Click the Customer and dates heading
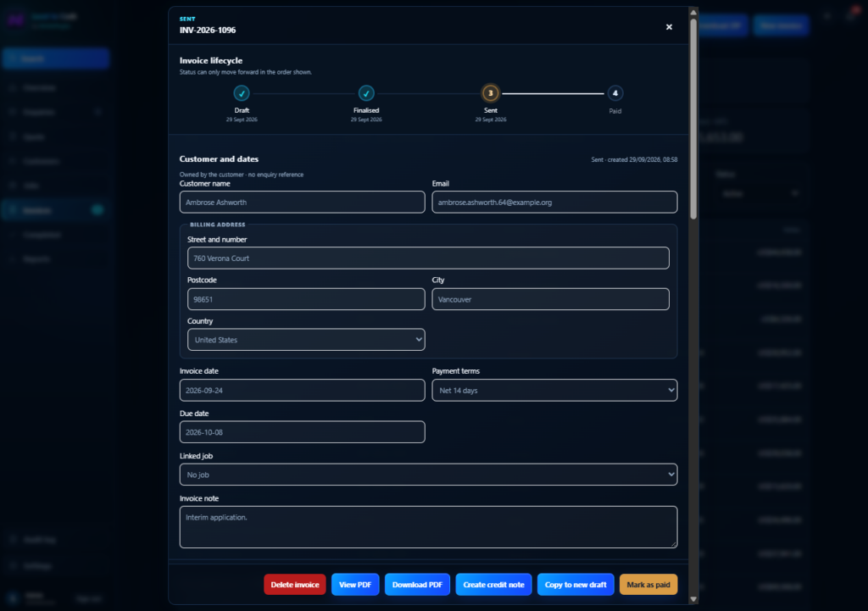The height and width of the screenshot is (611, 868). [219, 158]
